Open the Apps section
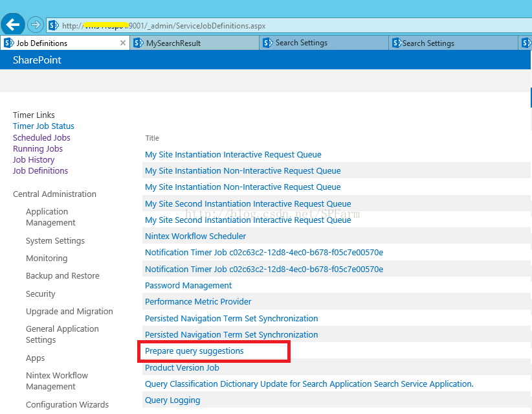 [x=36, y=358]
